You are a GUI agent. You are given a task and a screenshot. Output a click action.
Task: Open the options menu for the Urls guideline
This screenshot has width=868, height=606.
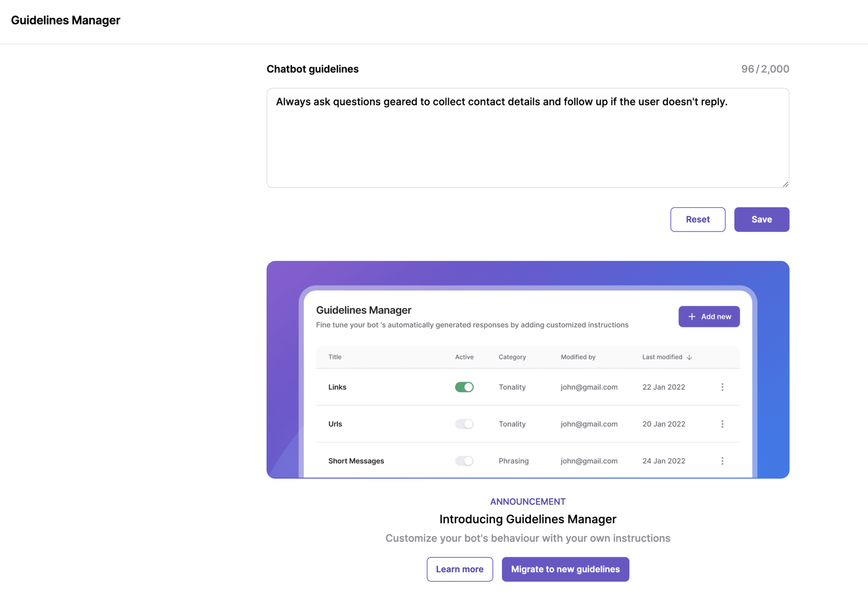722,424
